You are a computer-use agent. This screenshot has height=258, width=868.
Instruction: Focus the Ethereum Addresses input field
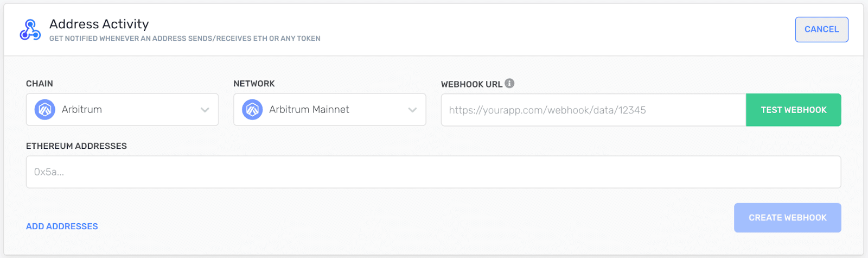(433, 172)
